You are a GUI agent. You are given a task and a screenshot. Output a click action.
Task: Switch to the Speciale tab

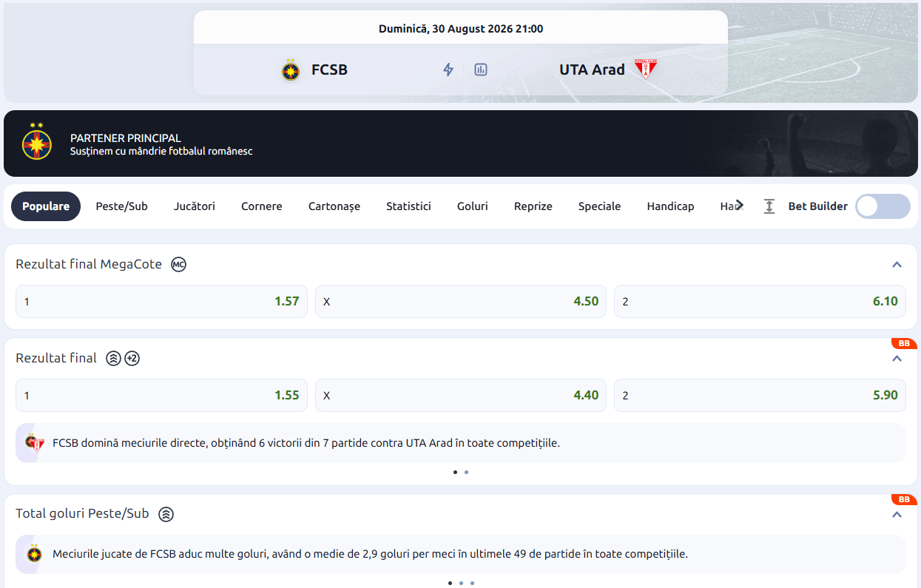(599, 206)
